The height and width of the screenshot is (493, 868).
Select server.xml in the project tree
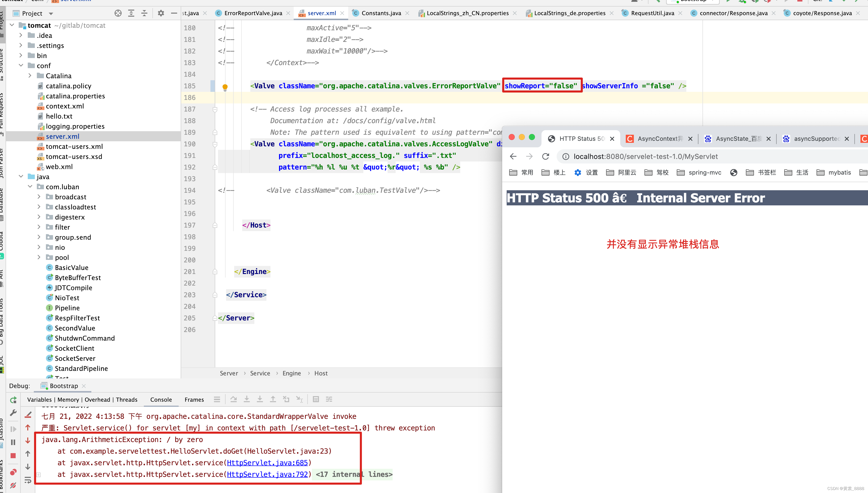point(62,136)
